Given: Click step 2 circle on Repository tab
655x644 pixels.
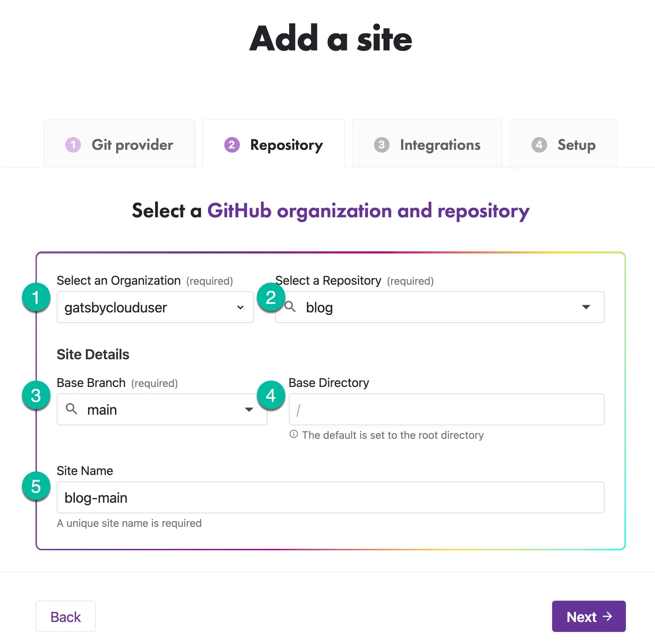Looking at the screenshot, I should pos(232,144).
